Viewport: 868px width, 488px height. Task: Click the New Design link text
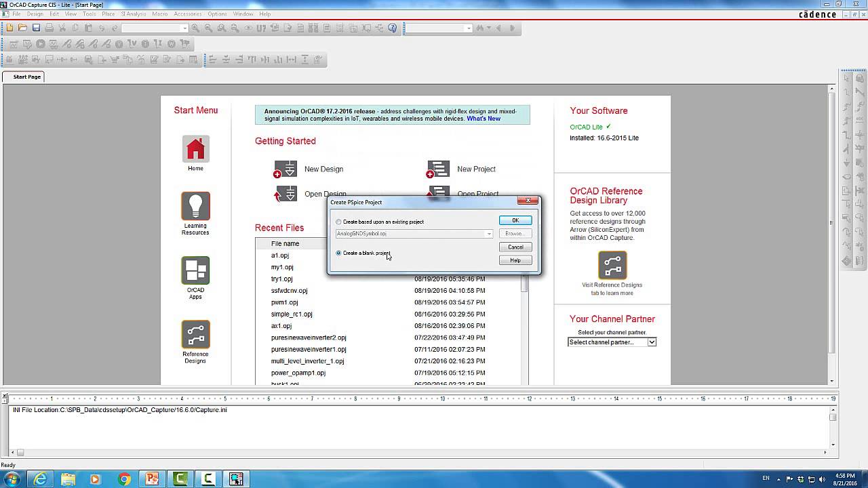tap(323, 169)
